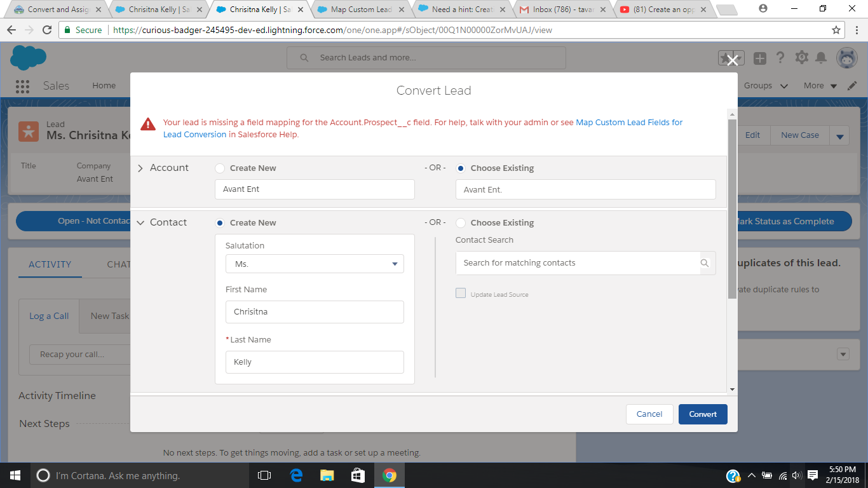868x488 pixels.
Task: Open the Chrome menu three dots
Action: pos(855,30)
